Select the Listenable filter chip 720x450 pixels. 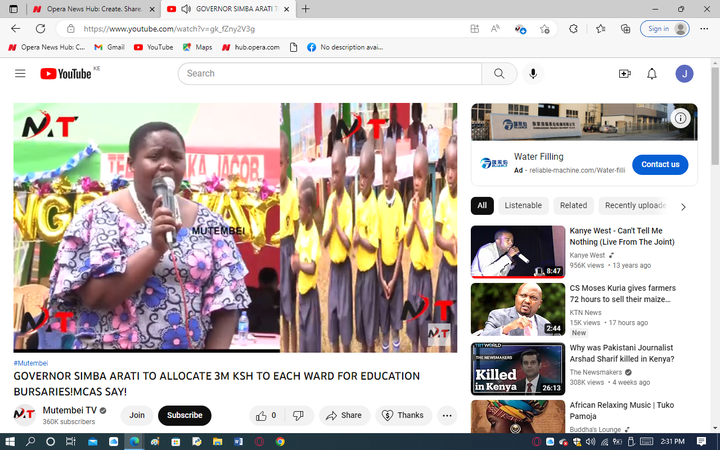click(523, 205)
